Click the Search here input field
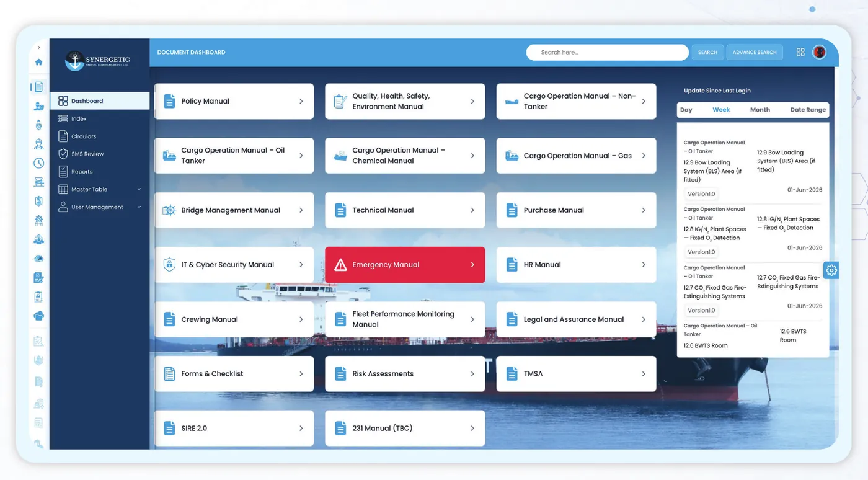Image resolution: width=868 pixels, height=480 pixels. (608, 52)
